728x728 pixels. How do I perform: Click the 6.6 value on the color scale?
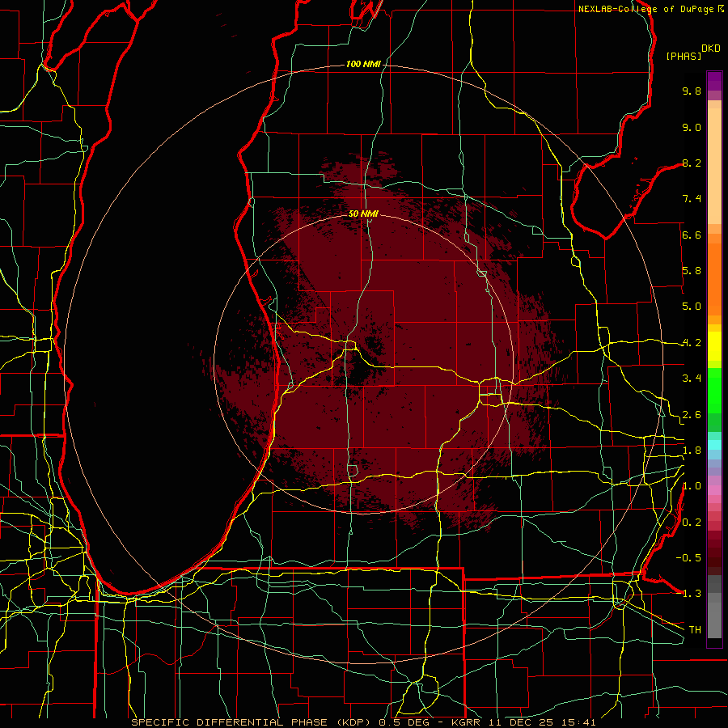tap(692, 235)
